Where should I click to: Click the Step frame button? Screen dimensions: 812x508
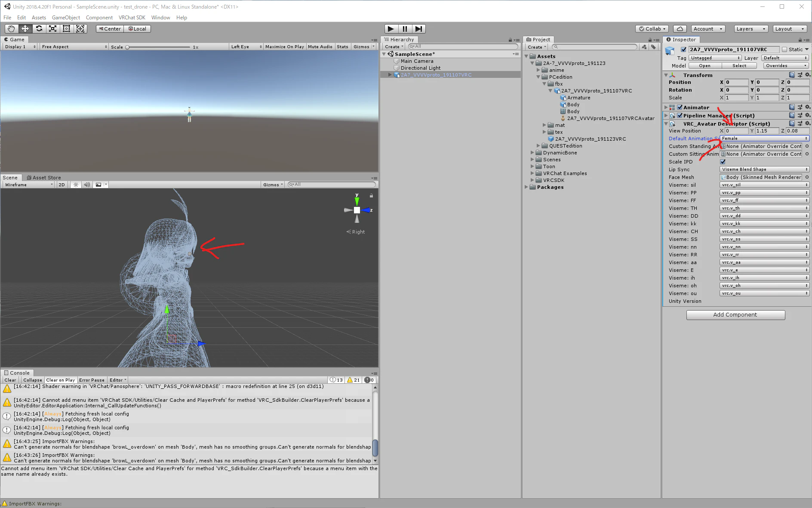pos(418,29)
